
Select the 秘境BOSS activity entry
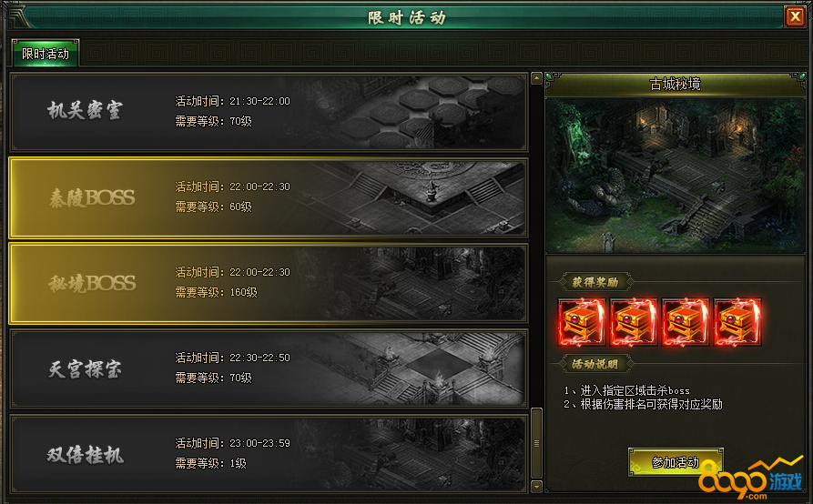pyautogui.click(x=269, y=283)
